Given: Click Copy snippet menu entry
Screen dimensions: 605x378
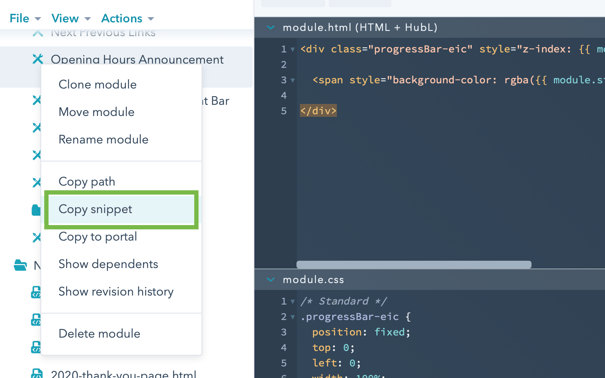Looking at the screenshot, I should pyautogui.click(x=121, y=209).
